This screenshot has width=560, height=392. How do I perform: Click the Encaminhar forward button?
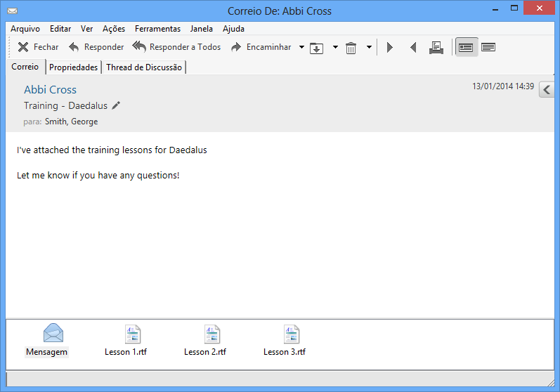261,47
